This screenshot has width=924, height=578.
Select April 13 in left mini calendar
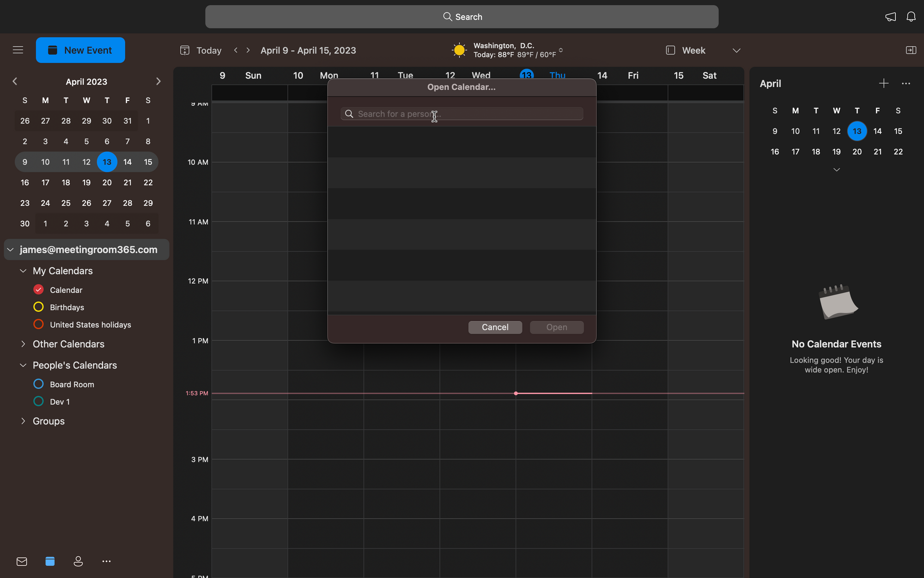pyautogui.click(x=107, y=162)
